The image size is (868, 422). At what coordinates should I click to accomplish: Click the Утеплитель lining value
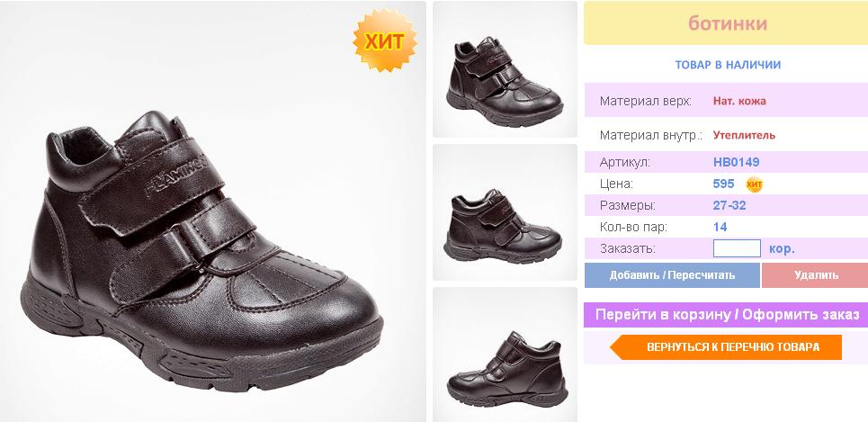(x=744, y=135)
